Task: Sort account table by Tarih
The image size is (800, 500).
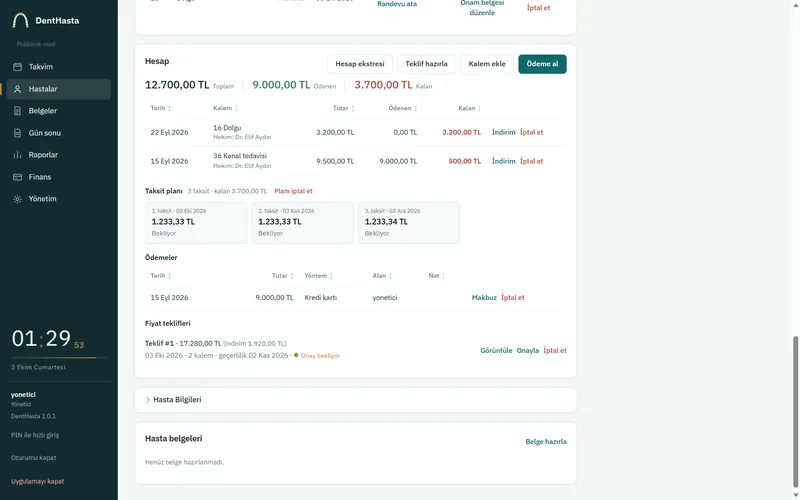Action: click(161, 108)
